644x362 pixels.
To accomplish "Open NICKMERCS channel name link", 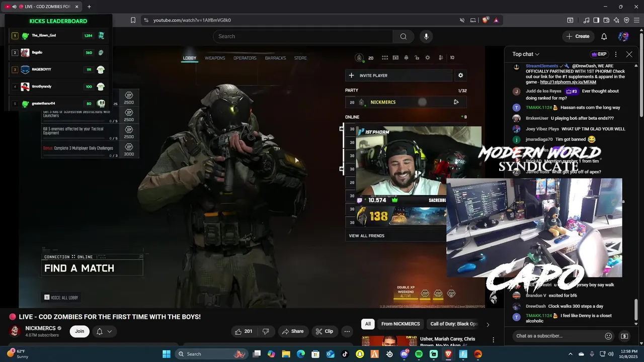I will click(41, 328).
